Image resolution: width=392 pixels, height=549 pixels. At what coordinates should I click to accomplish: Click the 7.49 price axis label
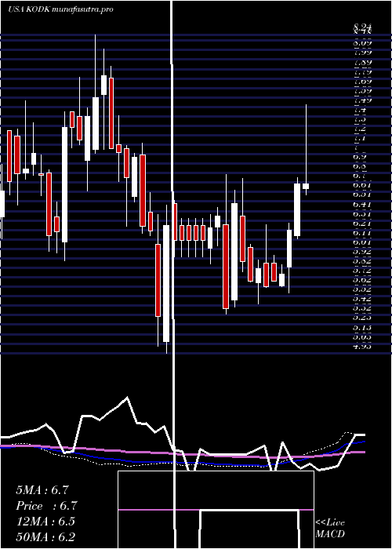pos(362,100)
